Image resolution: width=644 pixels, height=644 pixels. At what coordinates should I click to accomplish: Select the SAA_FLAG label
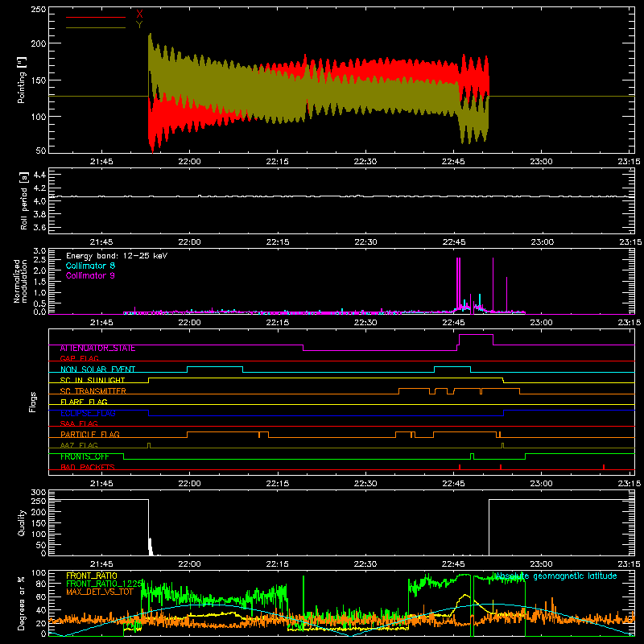pyautogui.click(x=79, y=424)
